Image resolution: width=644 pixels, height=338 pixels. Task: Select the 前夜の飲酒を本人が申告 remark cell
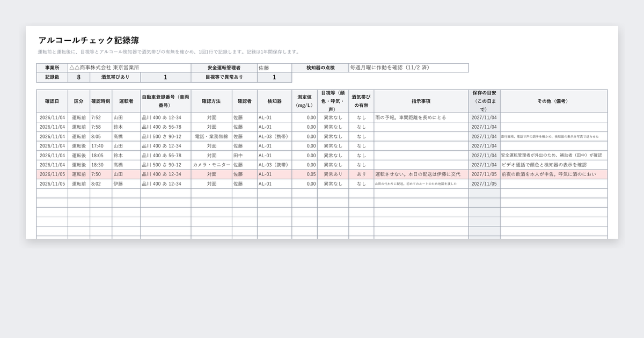coord(553,174)
